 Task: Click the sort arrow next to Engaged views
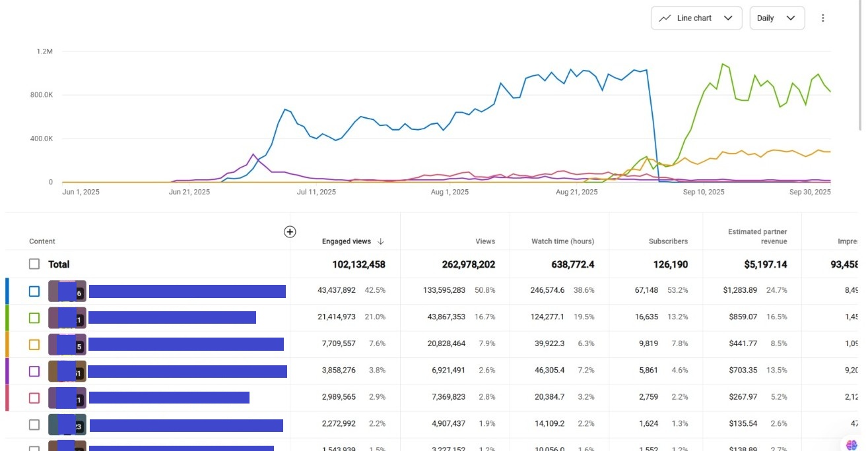381,241
